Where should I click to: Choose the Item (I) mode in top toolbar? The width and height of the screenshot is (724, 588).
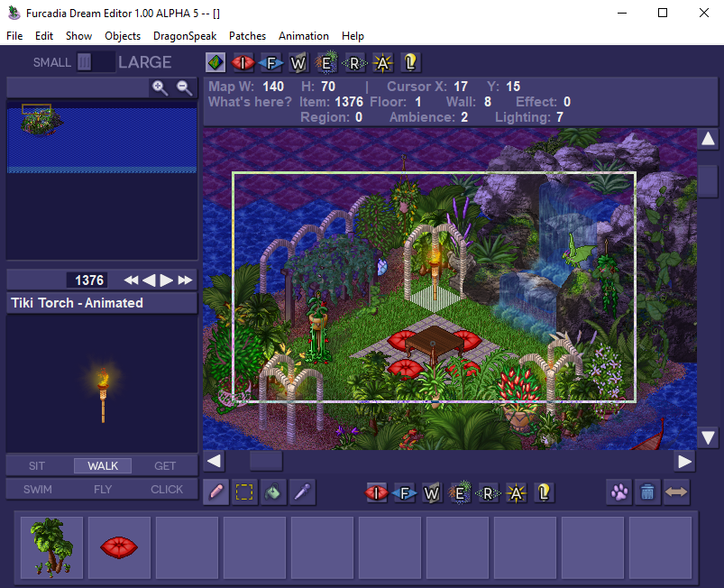click(x=243, y=62)
